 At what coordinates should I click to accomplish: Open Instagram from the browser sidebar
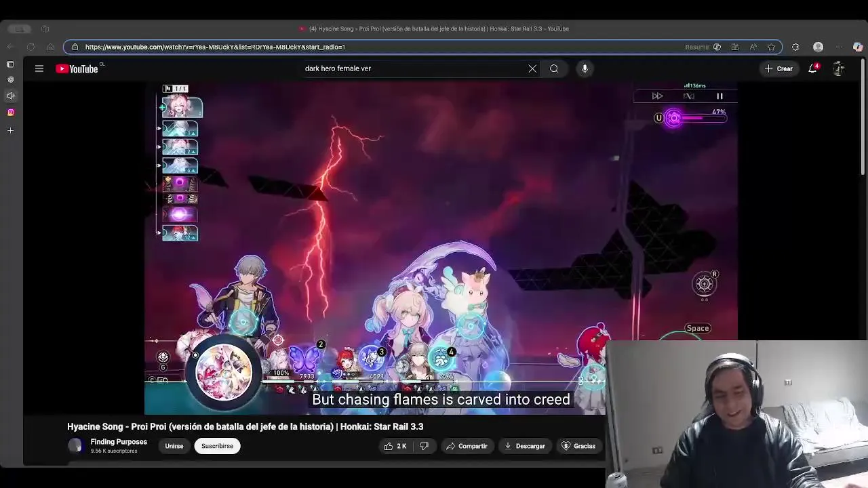tap(10, 112)
